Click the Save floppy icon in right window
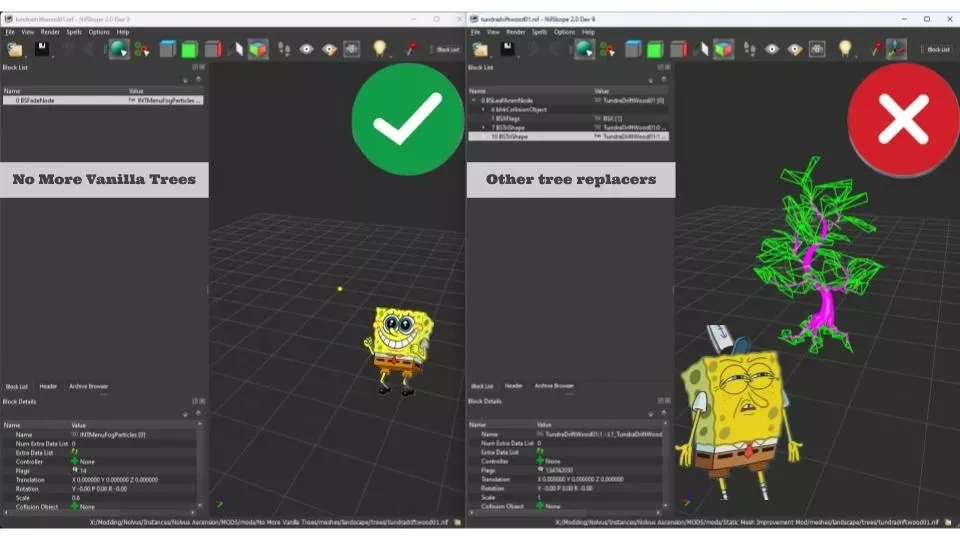The height and width of the screenshot is (540, 960). coord(508,48)
